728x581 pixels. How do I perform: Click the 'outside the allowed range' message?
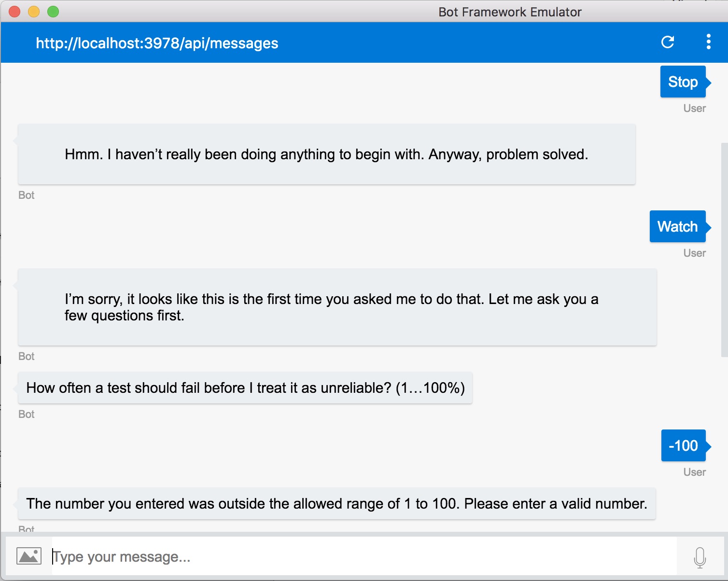337,504
